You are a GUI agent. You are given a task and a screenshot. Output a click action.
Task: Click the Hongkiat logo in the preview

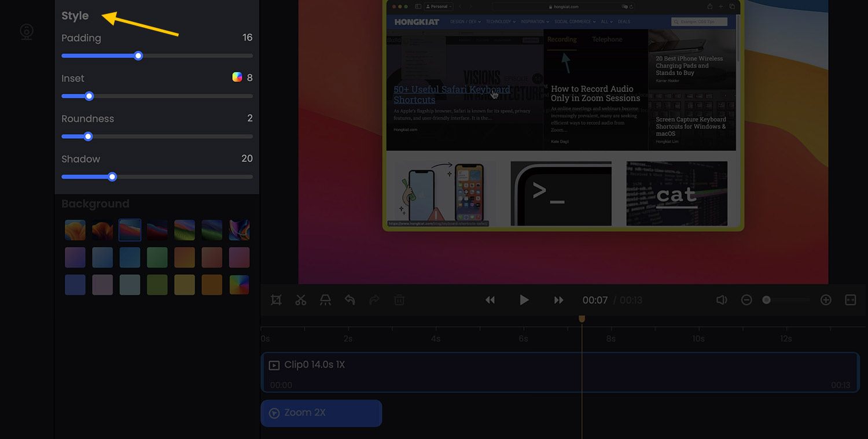click(x=417, y=22)
